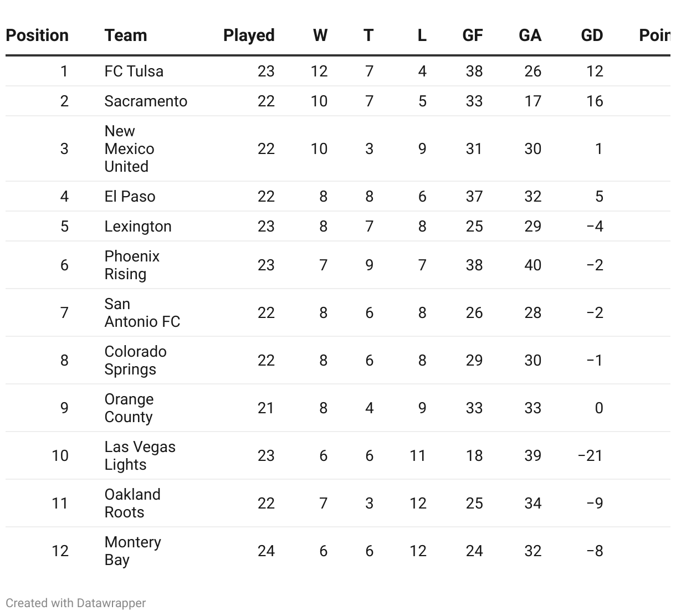
Task: Select the W column header
Action: (320, 35)
